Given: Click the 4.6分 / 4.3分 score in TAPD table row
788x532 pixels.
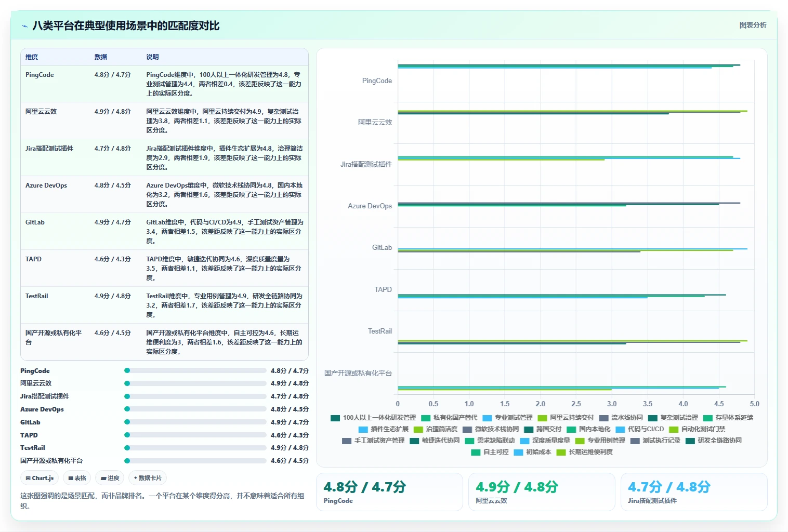Looking at the screenshot, I should tap(113, 259).
